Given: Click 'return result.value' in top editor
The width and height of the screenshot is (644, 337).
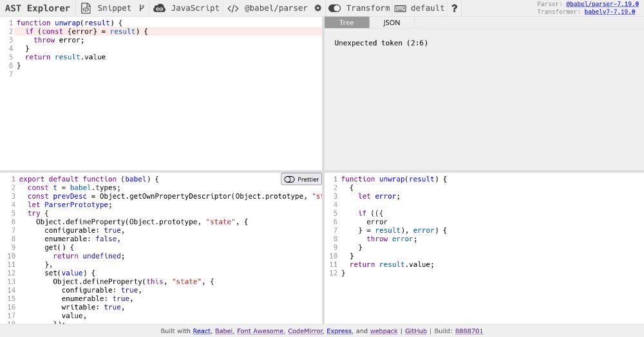Looking at the screenshot, I should point(65,57).
